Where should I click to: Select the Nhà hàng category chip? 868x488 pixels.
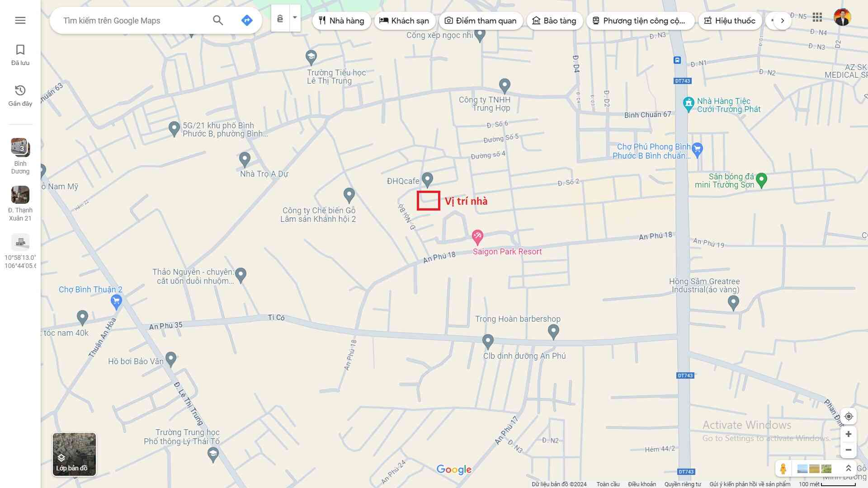pyautogui.click(x=341, y=21)
